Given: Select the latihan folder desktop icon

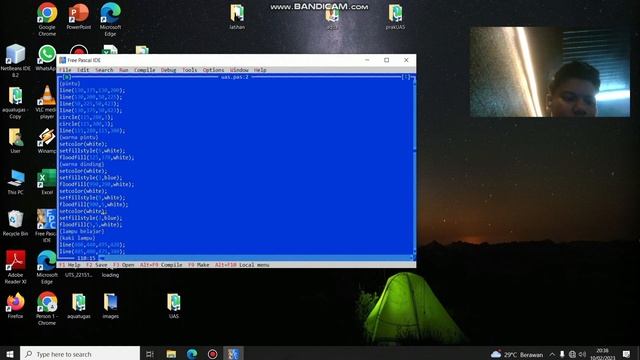Looking at the screenshot, I should (237, 16).
